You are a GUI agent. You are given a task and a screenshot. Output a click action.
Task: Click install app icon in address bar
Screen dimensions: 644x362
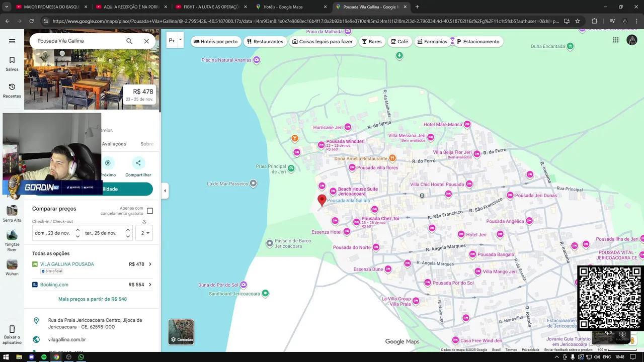[567, 21]
